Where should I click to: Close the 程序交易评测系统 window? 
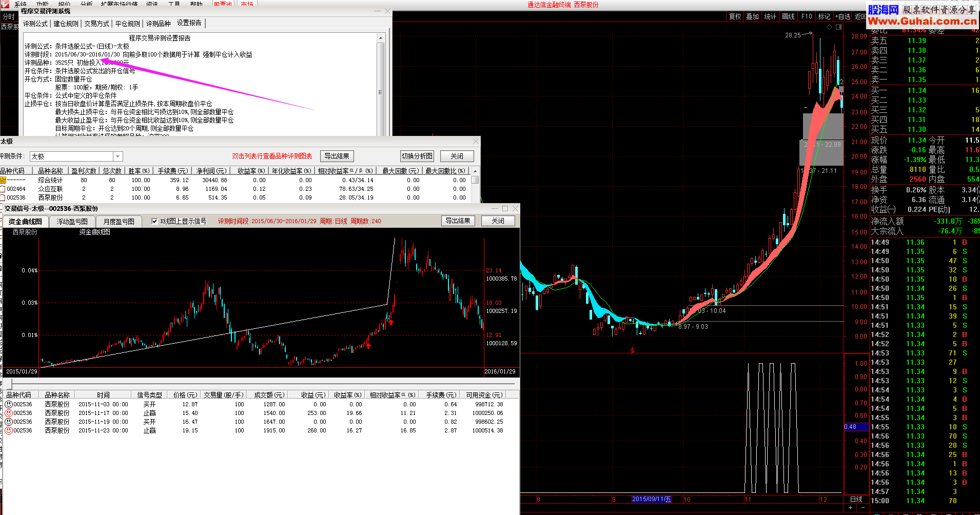point(388,11)
